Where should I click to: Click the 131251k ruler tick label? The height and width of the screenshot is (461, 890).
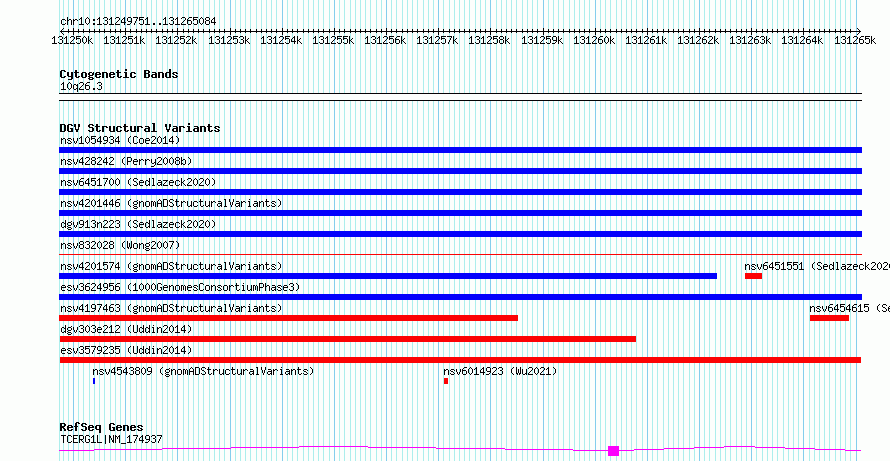[126, 40]
